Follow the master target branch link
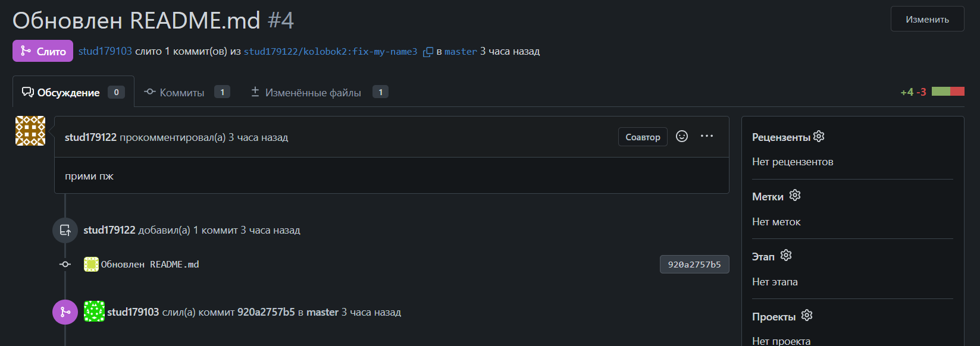This screenshot has height=346, width=980. pyautogui.click(x=461, y=52)
